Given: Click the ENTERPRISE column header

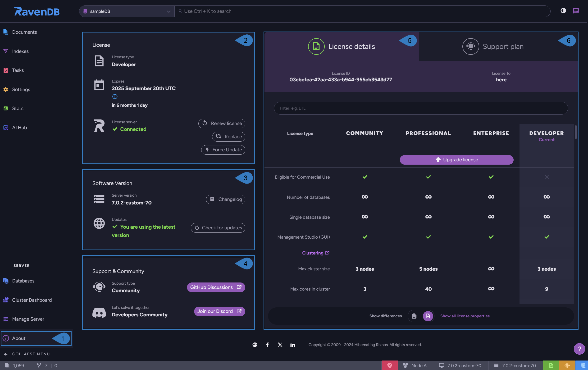Looking at the screenshot, I should point(491,133).
